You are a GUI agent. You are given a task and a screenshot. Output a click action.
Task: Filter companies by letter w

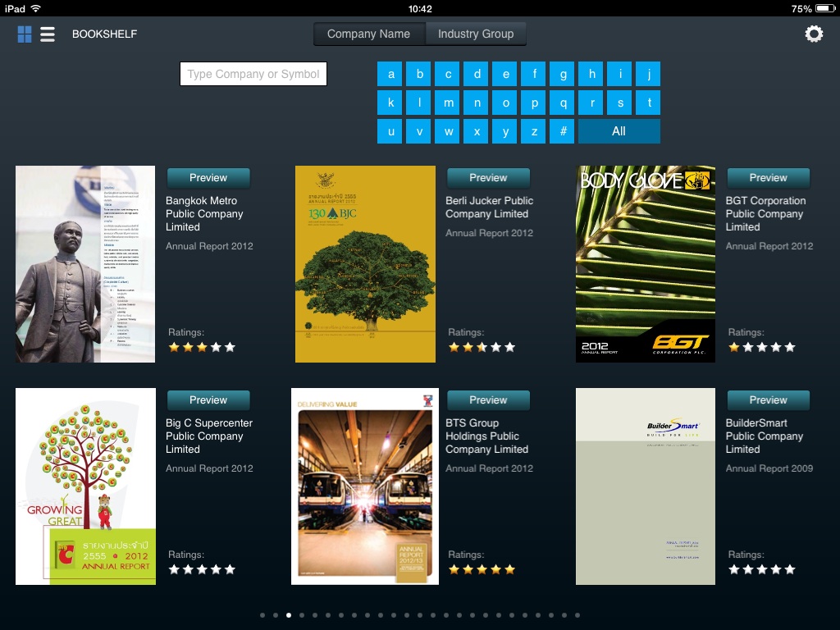coord(449,131)
